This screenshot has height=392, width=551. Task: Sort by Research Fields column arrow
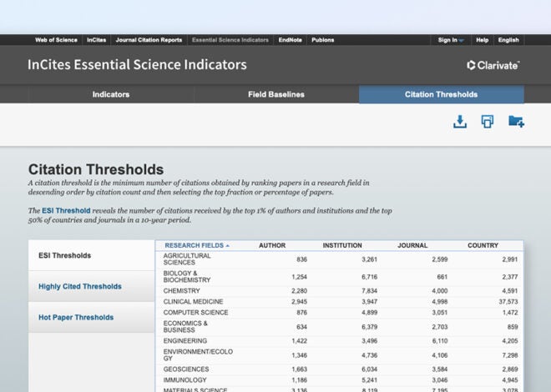pyautogui.click(x=228, y=246)
